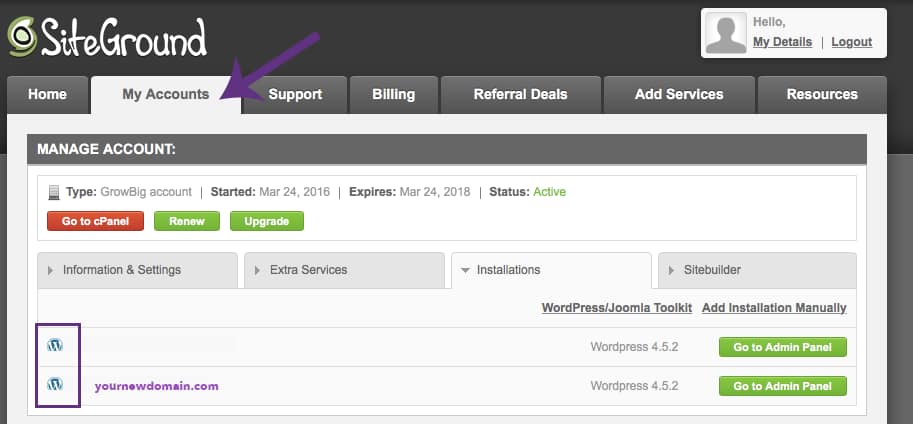Viewport: 913px width, 424px height.
Task: Click the user profile avatar icon
Action: click(x=726, y=33)
